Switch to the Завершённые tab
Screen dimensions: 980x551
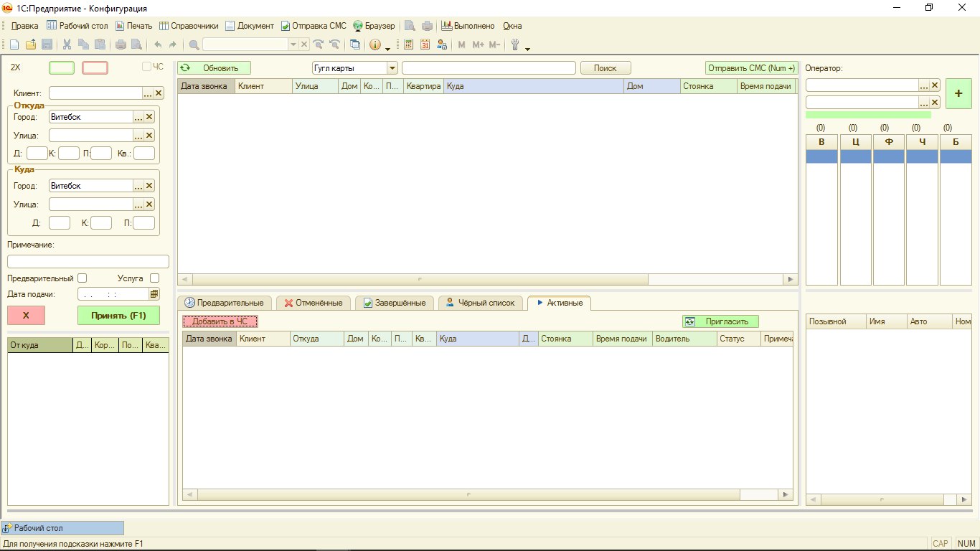click(395, 303)
